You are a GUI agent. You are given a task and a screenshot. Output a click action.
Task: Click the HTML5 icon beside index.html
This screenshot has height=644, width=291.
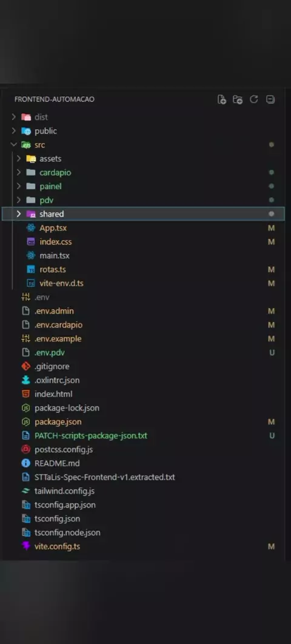[26, 394]
